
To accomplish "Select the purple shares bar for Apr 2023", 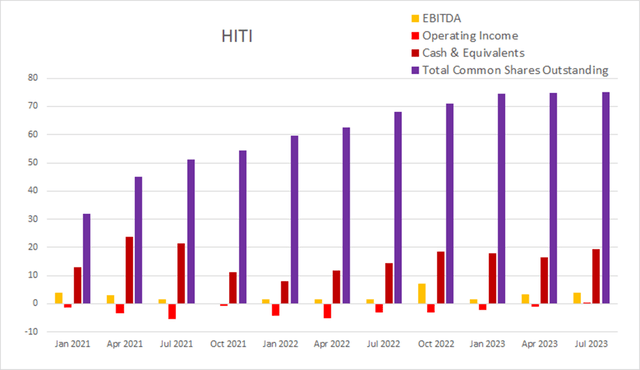I will tap(553, 198).
